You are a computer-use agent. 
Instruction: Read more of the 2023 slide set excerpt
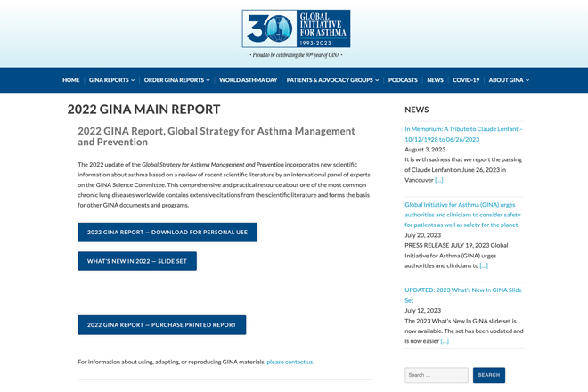445,341
